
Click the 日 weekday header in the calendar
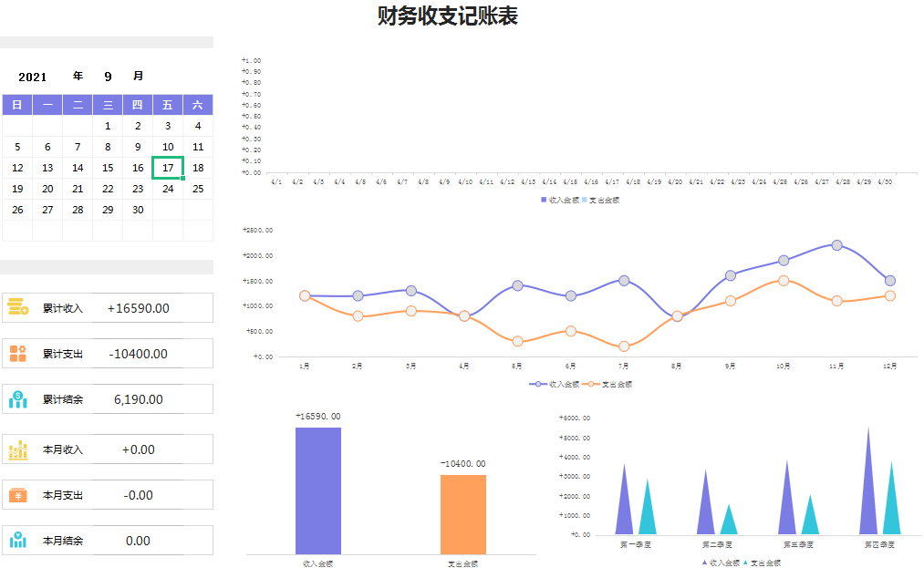click(x=17, y=105)
